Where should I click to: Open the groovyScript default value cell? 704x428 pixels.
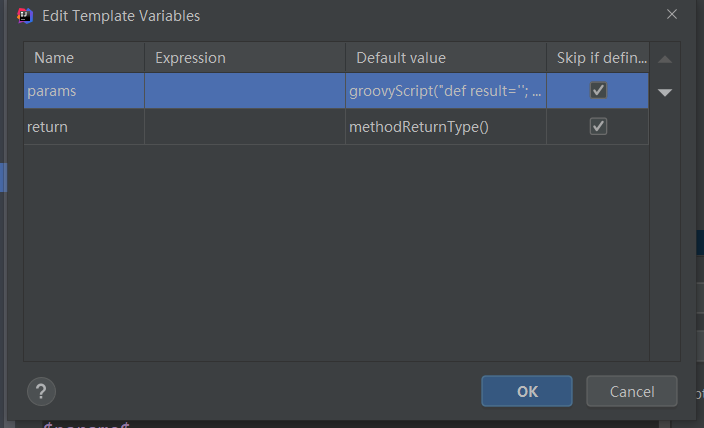[x=446, y=91]
